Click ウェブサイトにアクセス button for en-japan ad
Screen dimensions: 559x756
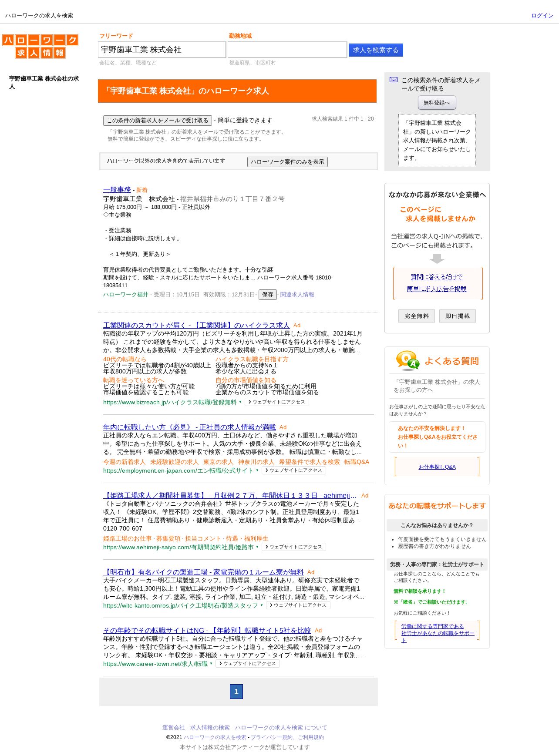[x=294, y=470]
